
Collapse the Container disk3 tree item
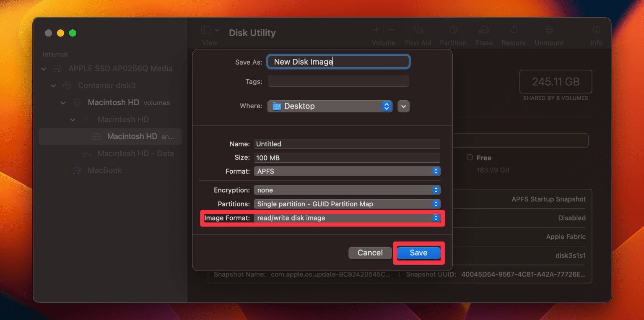pos(54,85)
